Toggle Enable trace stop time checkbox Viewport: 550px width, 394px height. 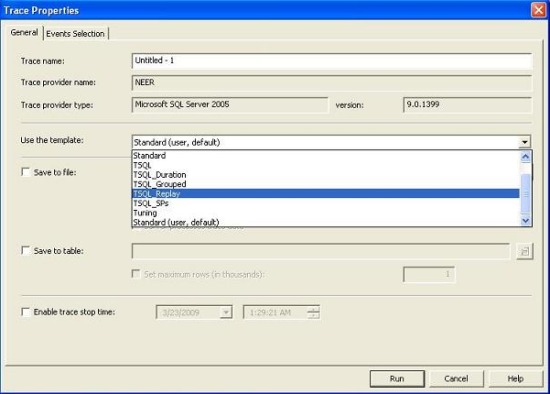[26, 312]
